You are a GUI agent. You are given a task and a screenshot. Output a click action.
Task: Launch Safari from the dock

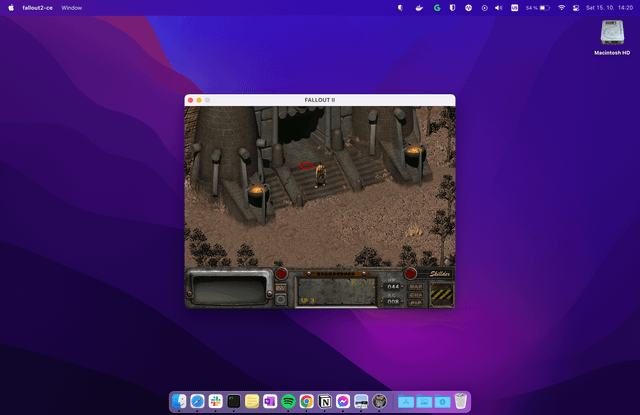(197, 402)
